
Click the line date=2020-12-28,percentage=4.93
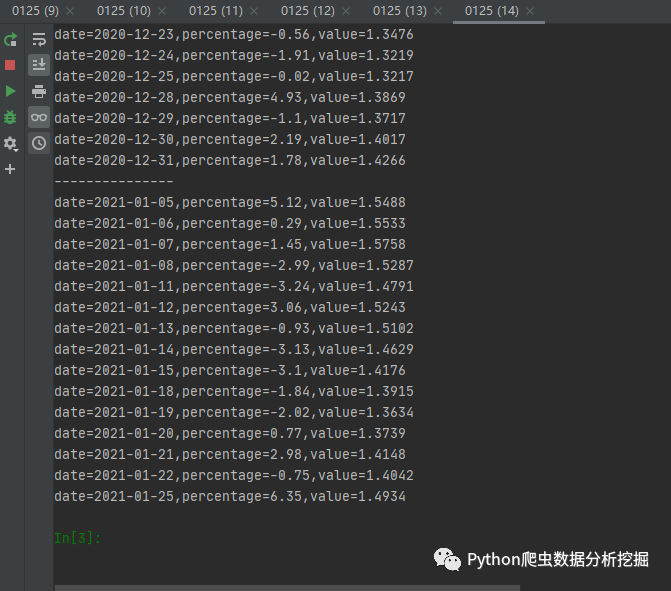pyautogui.click(x=230, y=97)
